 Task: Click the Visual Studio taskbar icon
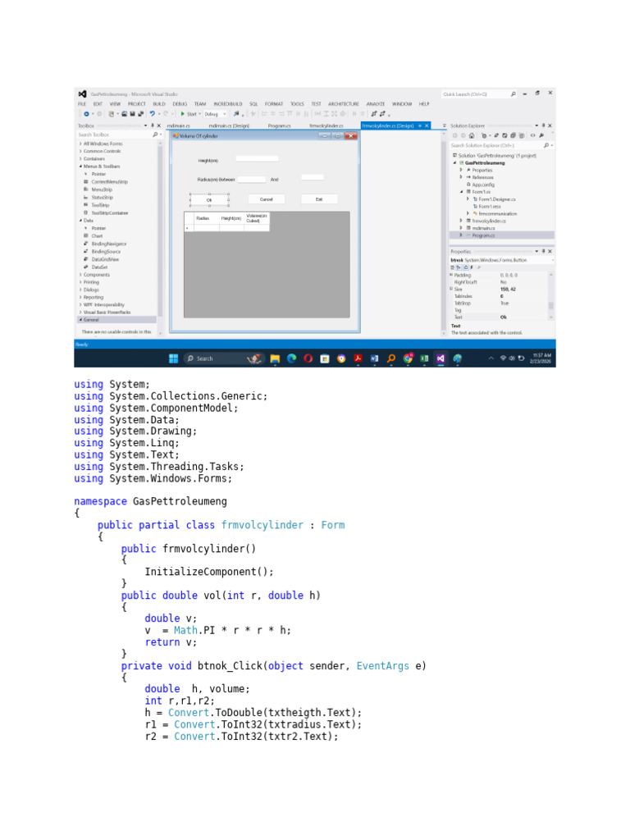point(441,359)
